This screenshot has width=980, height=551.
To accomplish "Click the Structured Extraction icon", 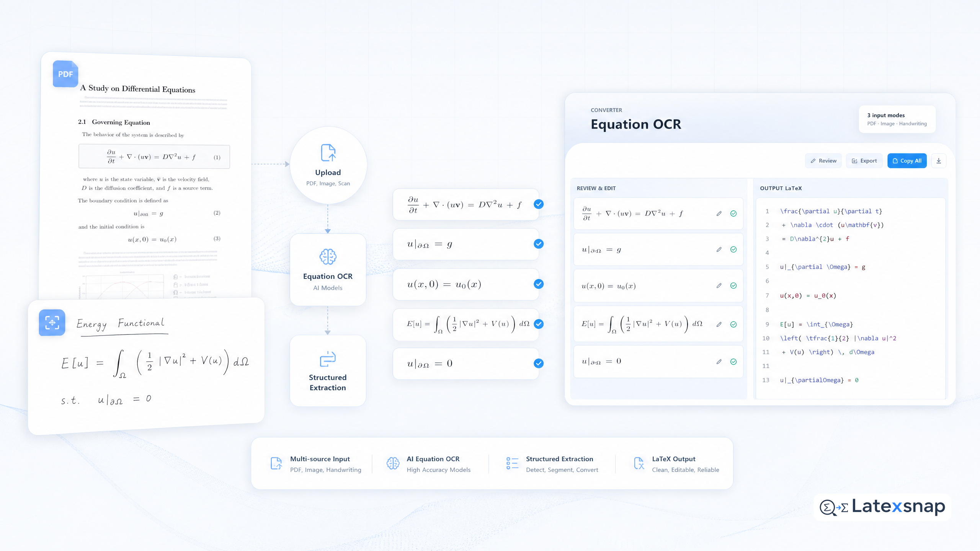I will click(328, 359).
